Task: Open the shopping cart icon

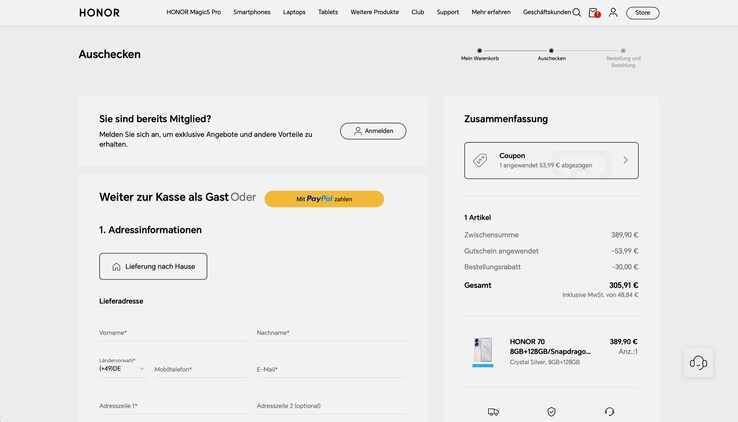Action: point(593,13)
